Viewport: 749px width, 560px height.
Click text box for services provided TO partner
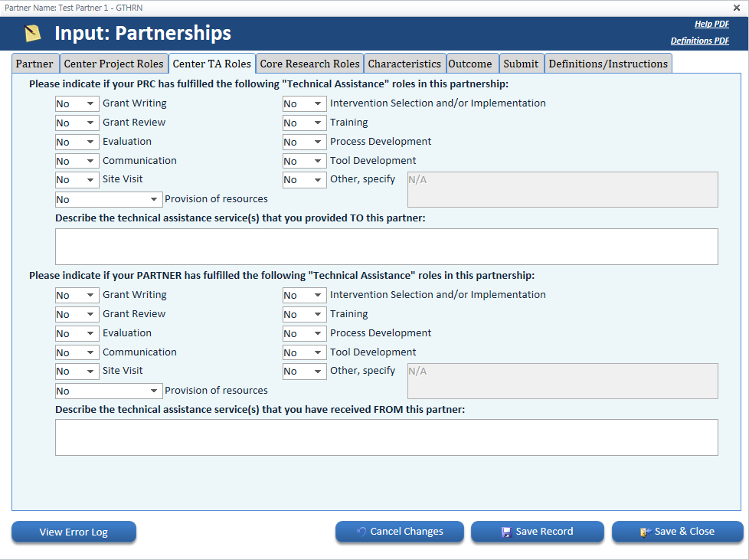coord(386,247)
